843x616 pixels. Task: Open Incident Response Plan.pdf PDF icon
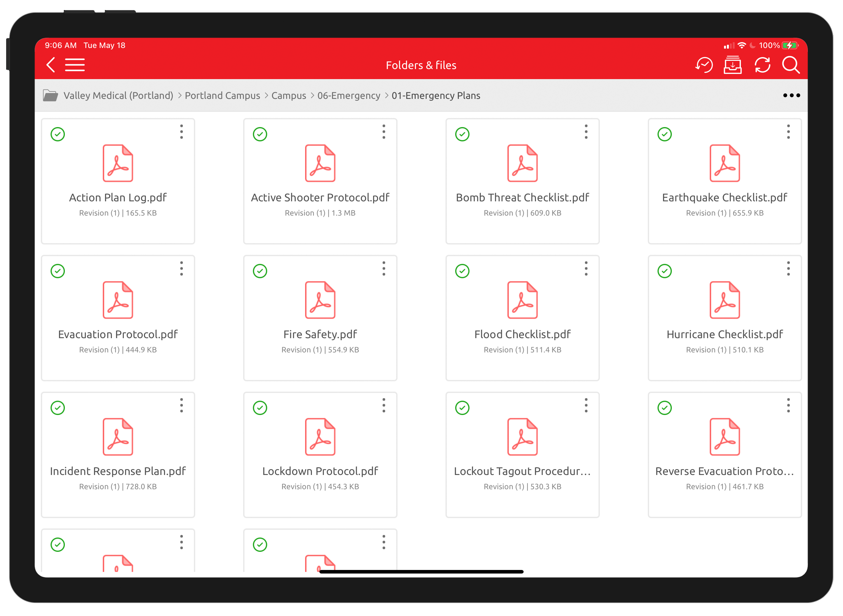tap(118, 437)
